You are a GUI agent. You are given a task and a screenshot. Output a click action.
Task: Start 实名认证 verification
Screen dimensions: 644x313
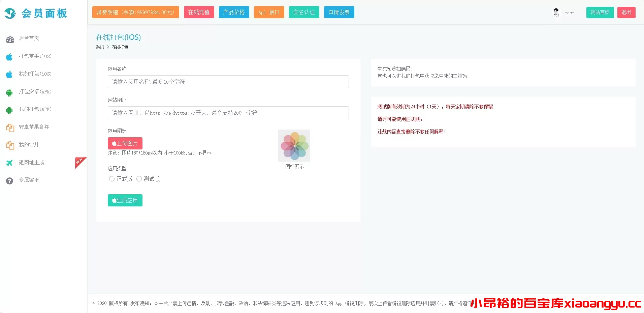[303, 12]
